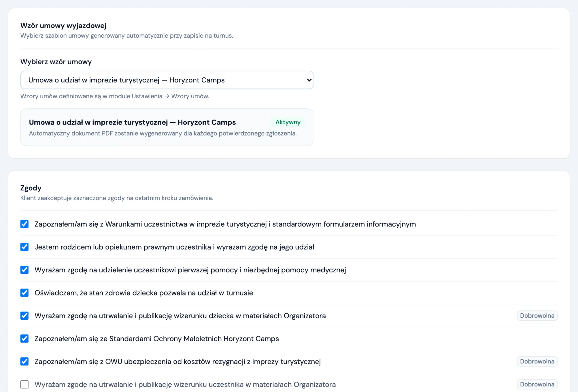
Task: Click the Ustawienia → Wzory umów hint text
Action: coord(115,96)
